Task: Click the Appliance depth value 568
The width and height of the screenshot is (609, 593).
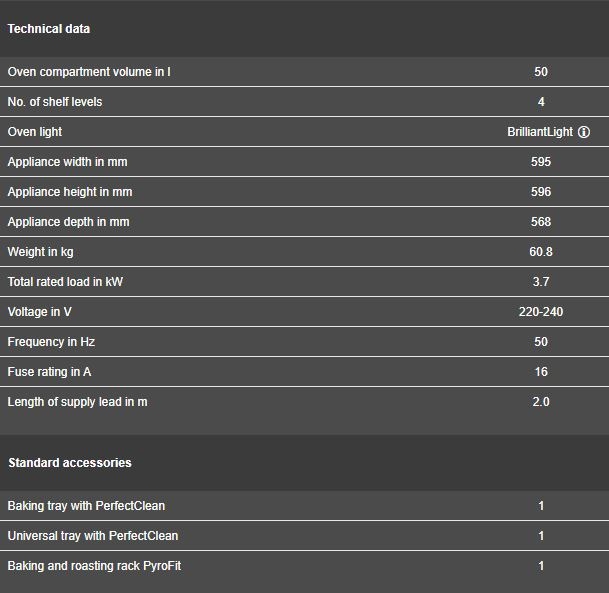Action: tap(541, 222)
